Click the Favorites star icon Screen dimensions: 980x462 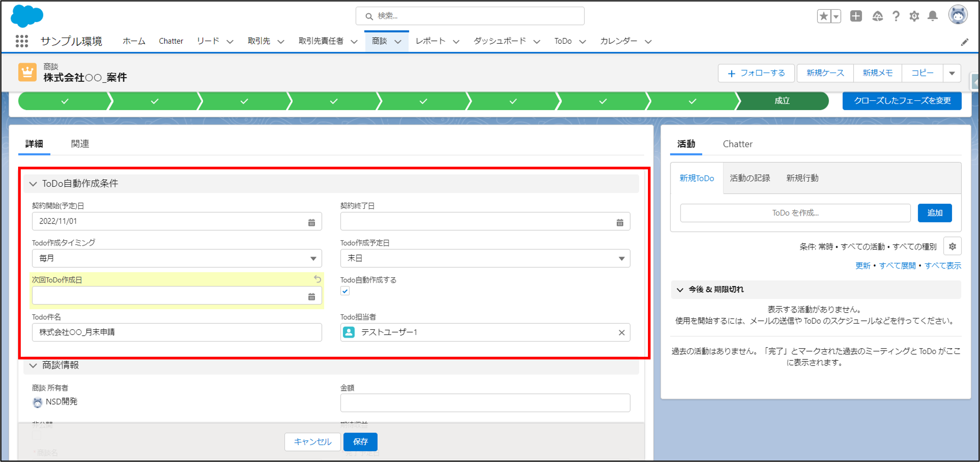(x=824, y=16)
